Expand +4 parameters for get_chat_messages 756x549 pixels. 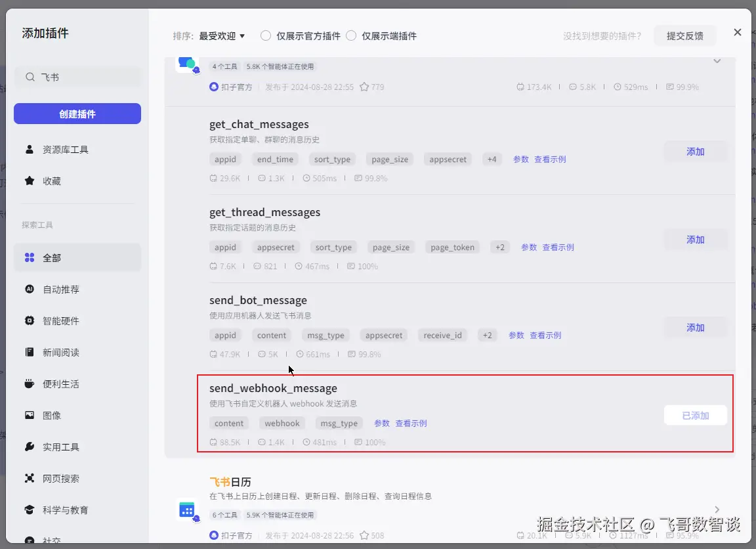(x=492, y=159)
